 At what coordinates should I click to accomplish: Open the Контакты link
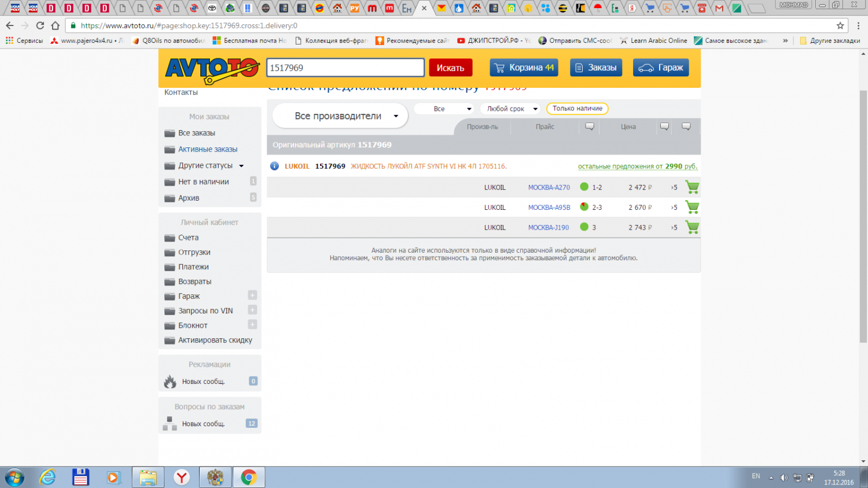pyautogui.click(x=181, y=93)
